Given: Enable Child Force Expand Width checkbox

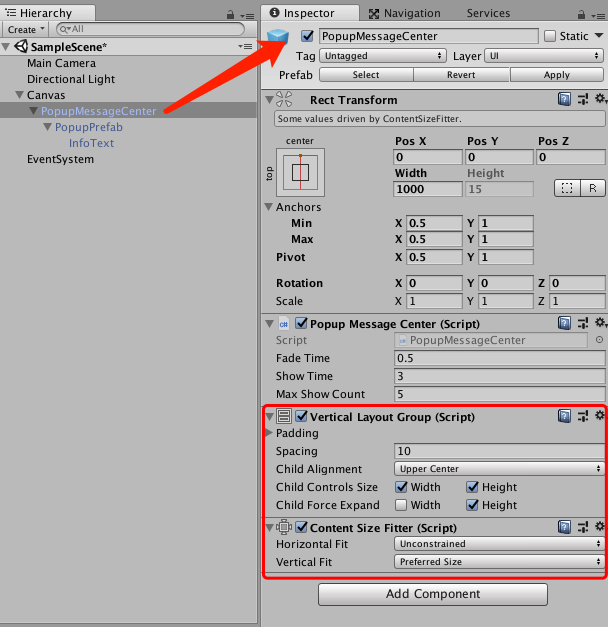Looking at the screenshot, I should [x=401, y=505].
